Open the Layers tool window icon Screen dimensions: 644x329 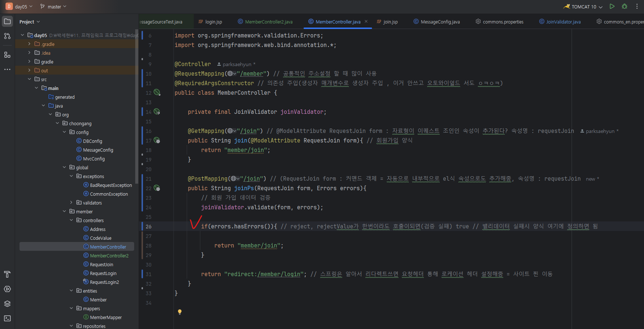7,304
